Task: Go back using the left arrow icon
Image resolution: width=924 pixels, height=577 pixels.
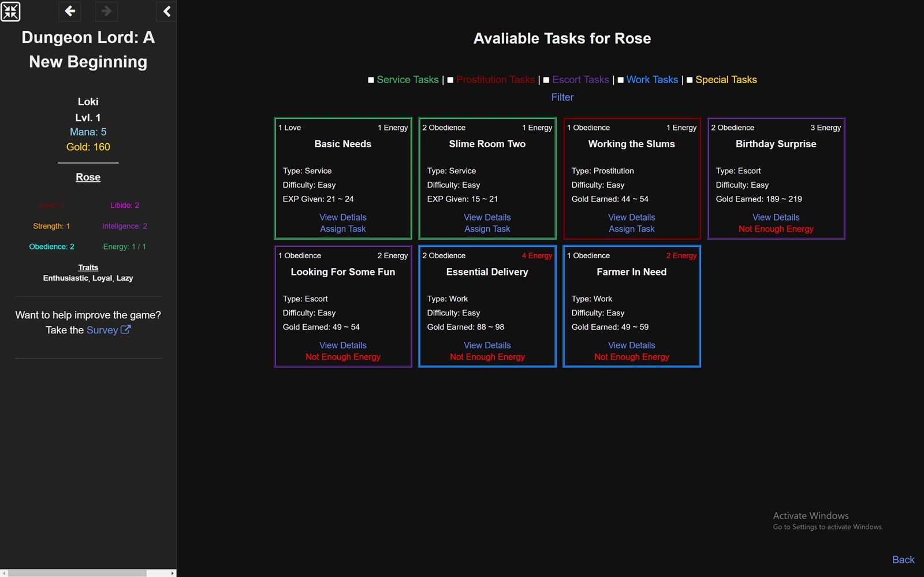Action: [x=70, y=11]
